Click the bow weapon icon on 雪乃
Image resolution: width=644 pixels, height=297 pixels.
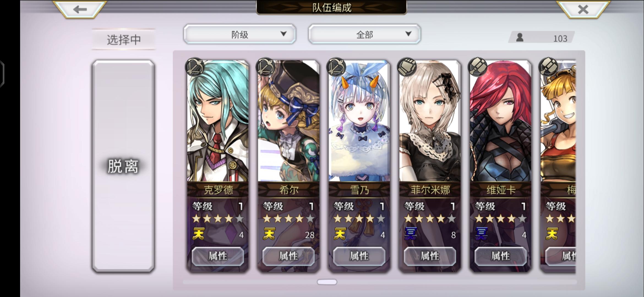(x=336, y=67)
